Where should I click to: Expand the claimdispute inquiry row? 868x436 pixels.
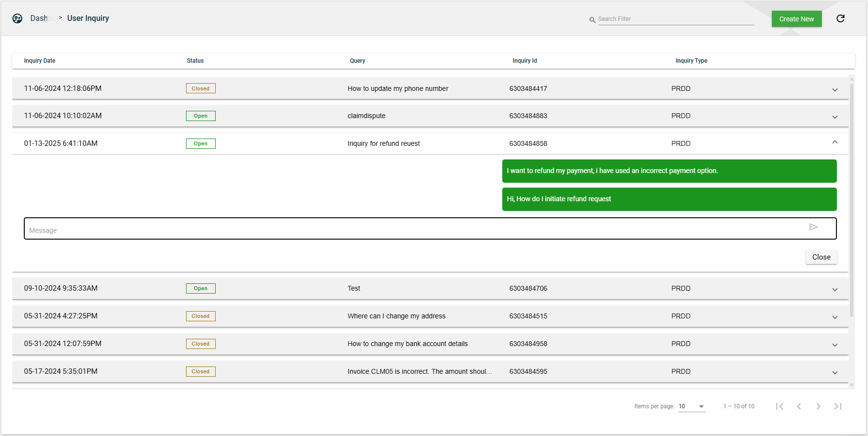(x=834, y=117)
